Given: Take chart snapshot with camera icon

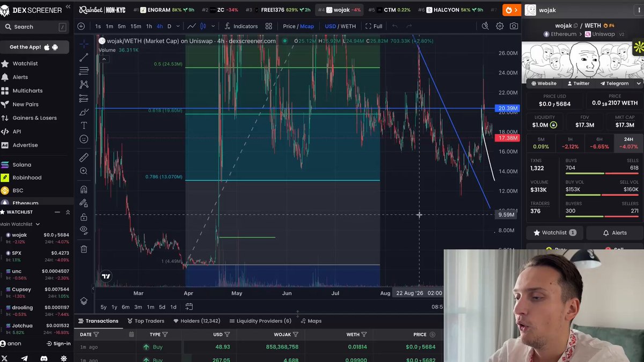Looking at the screenshot, I should pos(514,26).
